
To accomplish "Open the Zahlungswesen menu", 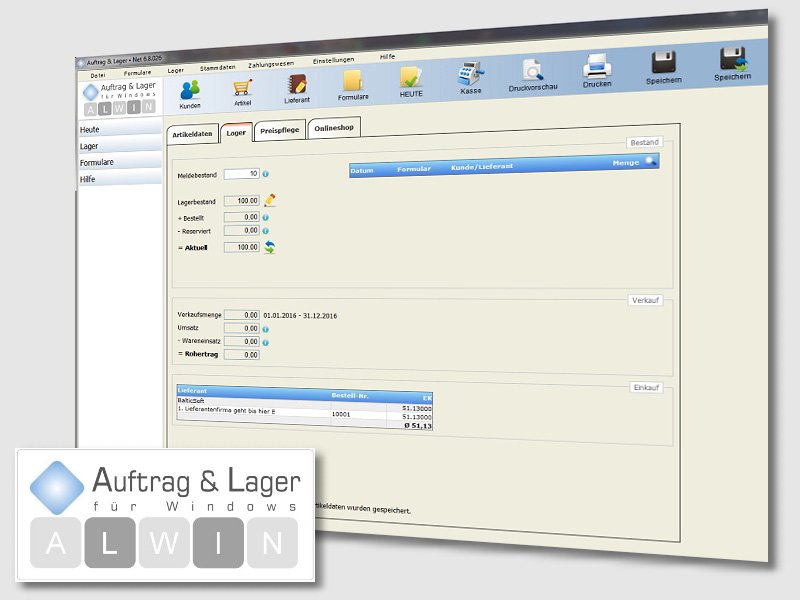I will (271, 64).
